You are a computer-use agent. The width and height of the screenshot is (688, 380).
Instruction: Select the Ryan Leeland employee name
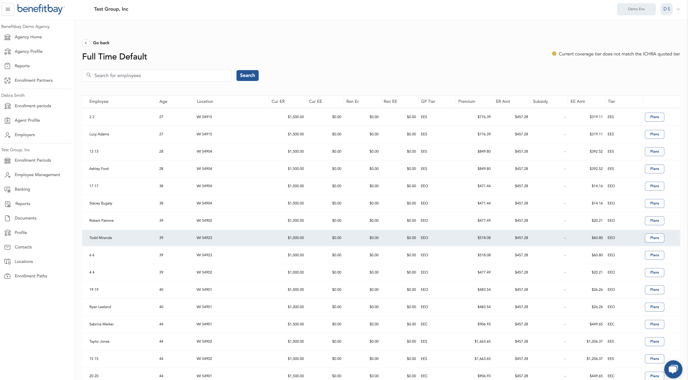[x=100, y=307]
